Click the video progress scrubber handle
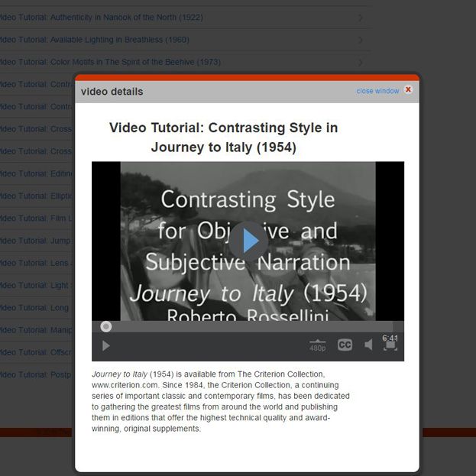This screenshot has height=476, width=476. point(106,327)
